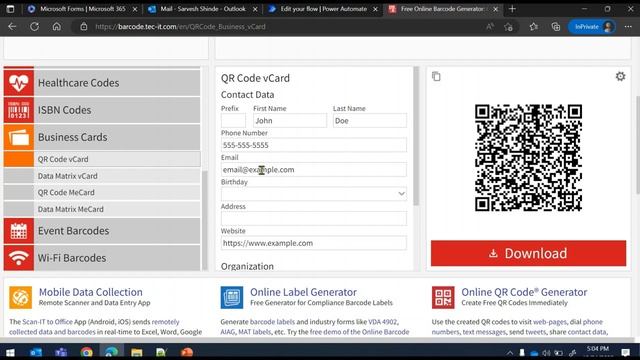Open PowerPoint from the taskbar

tap(187, 352)
